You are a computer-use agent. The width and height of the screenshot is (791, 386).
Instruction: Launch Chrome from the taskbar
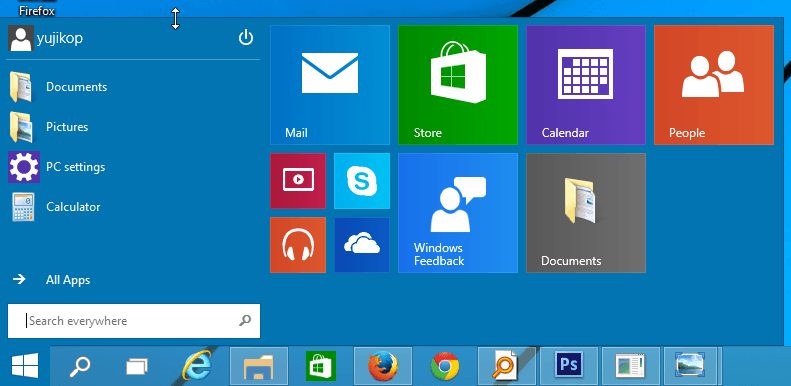click(x=445, y=366)
